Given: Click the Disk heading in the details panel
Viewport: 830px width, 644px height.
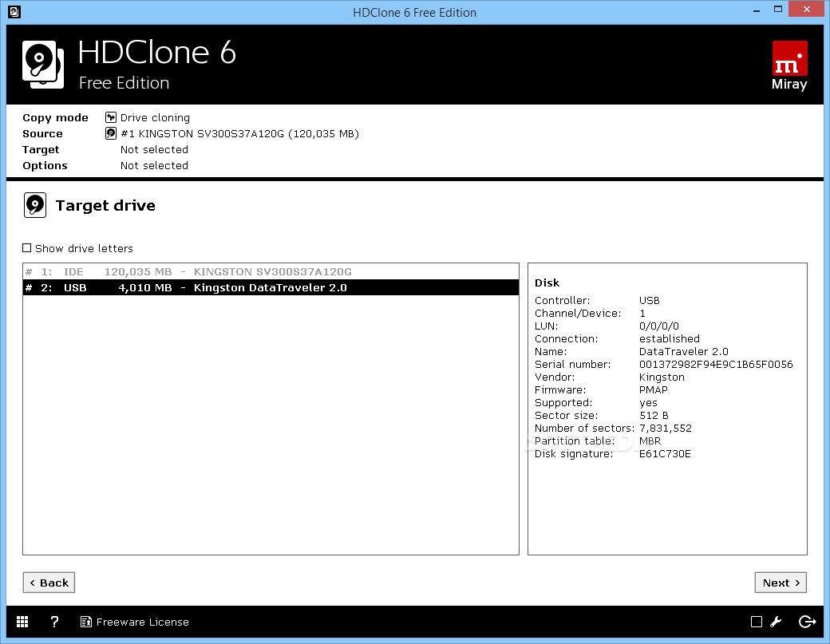Looking at the screenshot, I should (547, 282).
